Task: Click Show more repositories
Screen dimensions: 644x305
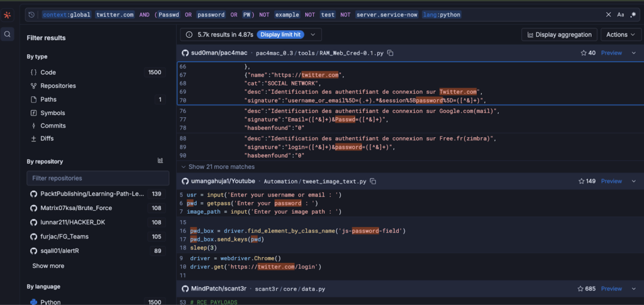Action: pyautogui.click(x=48, y=265)
